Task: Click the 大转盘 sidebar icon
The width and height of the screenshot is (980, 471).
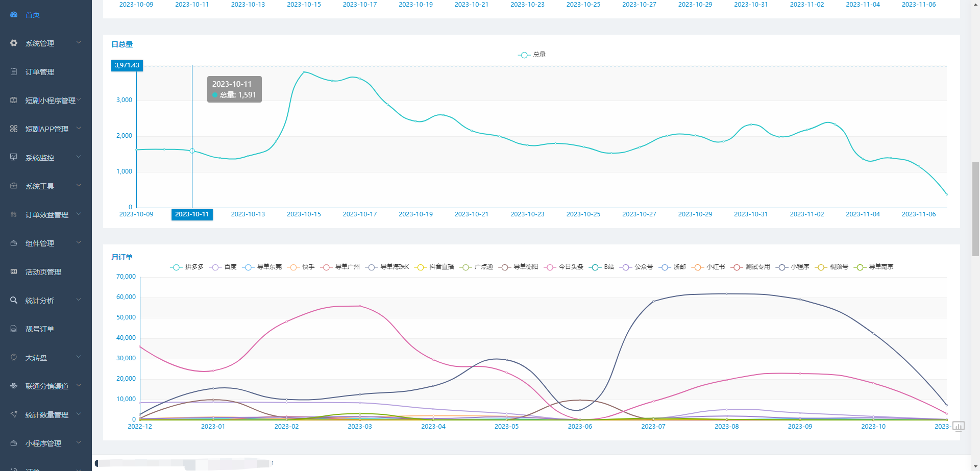Action: (x=14, y=358)
